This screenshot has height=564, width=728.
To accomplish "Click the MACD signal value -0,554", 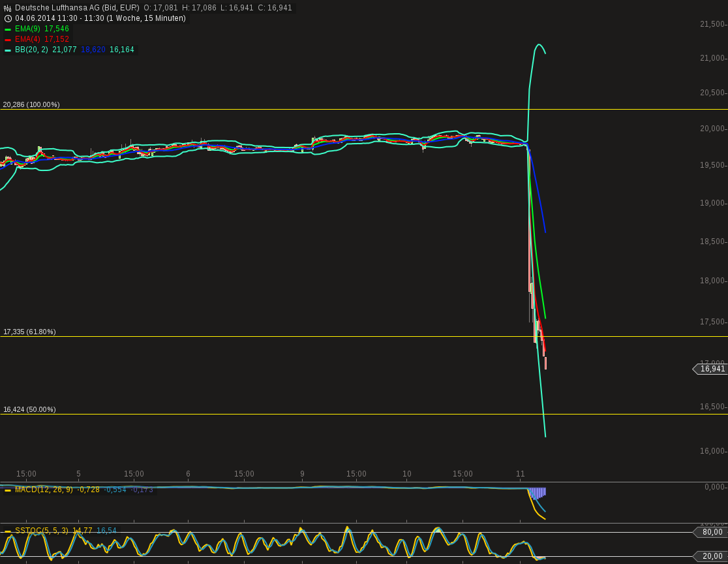I will pos(115,490).
